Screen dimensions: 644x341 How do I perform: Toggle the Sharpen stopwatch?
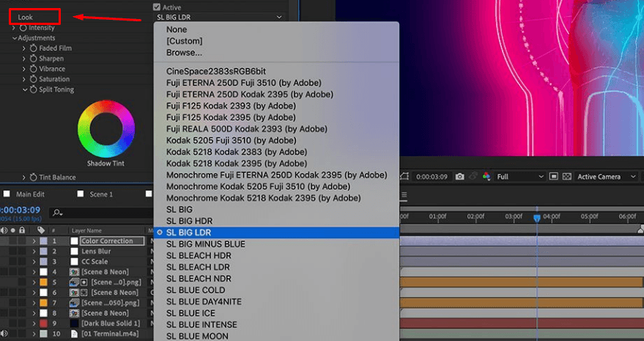pos(33,59)
